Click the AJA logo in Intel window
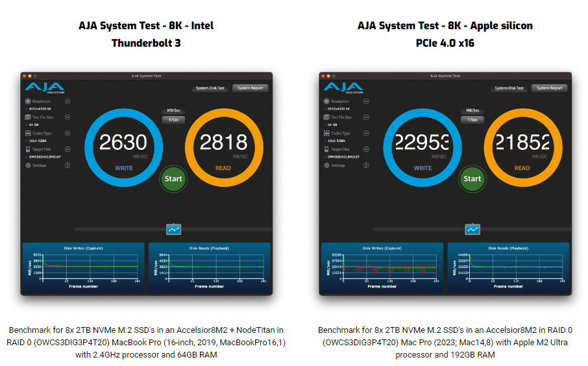Image resolution: width=588 pixels, height=366 pixels. pyautogui.click(x=45, y=88)
